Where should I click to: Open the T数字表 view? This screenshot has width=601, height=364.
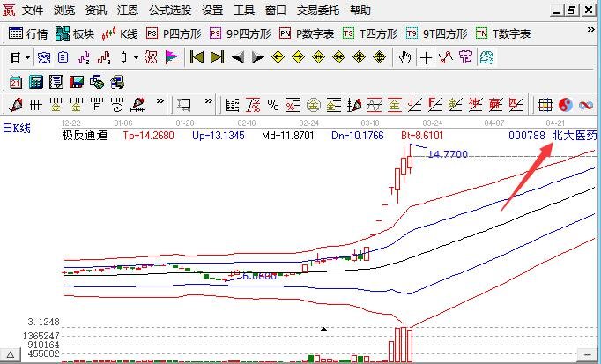click(x=503, y=33)
